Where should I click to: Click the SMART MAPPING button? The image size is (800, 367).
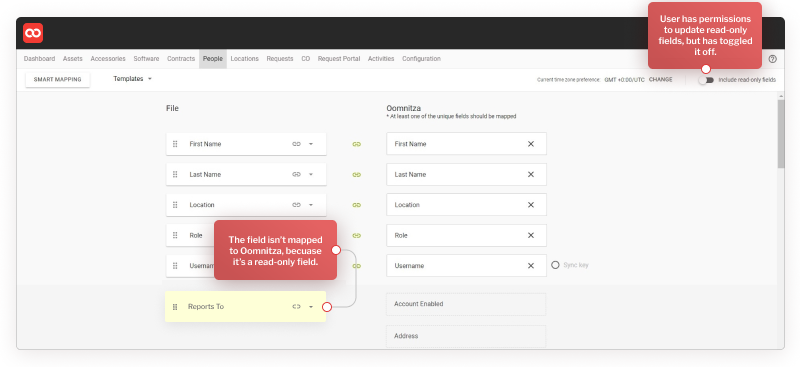tap(58, 80)
